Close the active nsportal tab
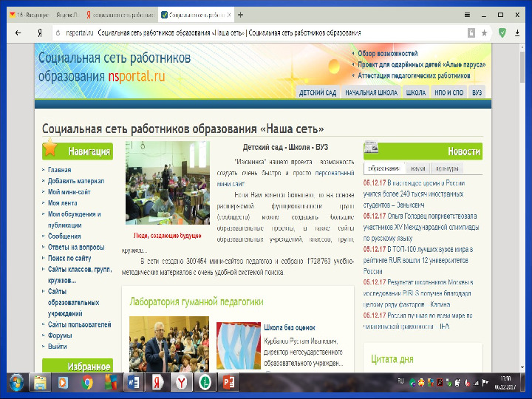Viewport: 532px width, 399px height. pos(229,15)
